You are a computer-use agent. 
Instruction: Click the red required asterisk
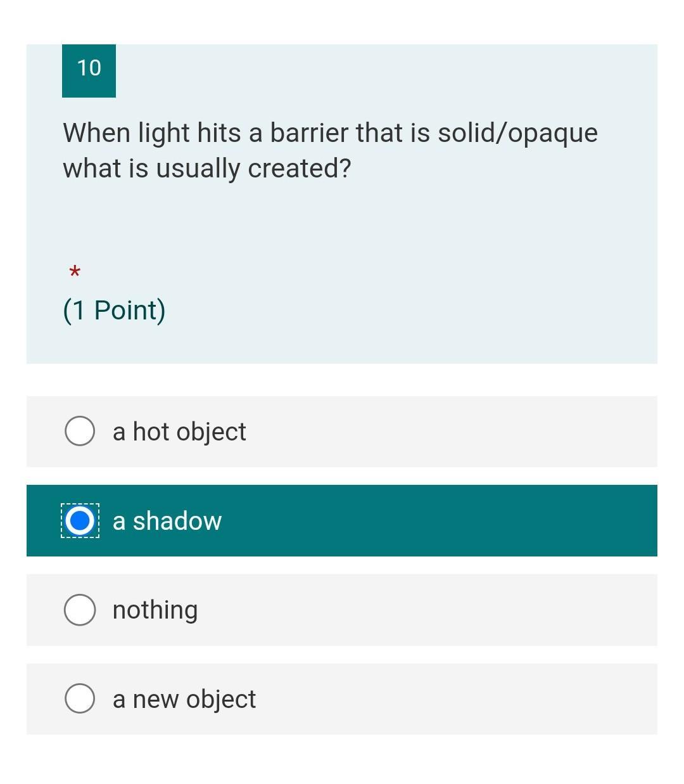[74, 273]
